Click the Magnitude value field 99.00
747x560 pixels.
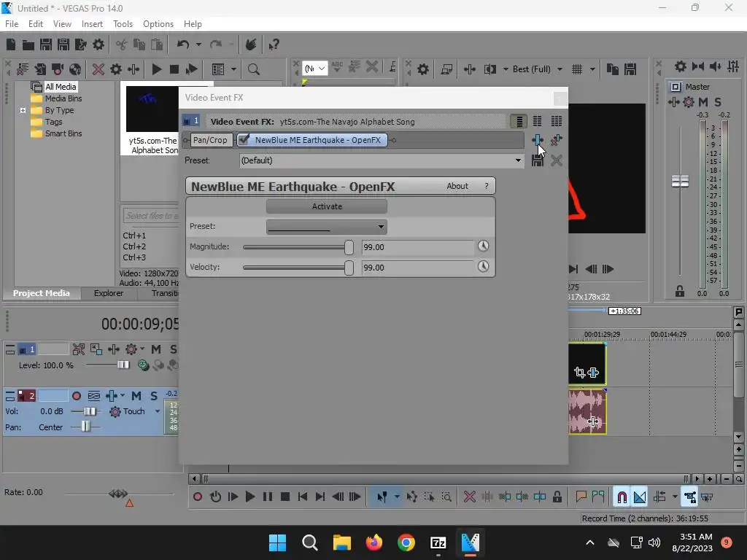coord(418,247)
